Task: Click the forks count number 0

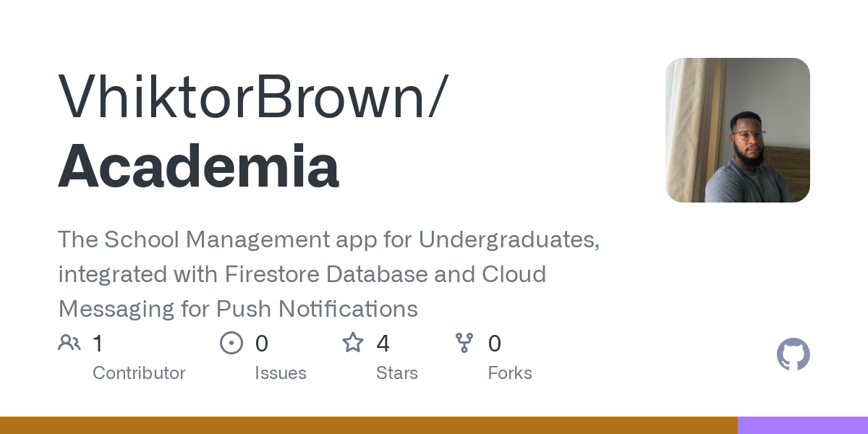Action: (495, 344)
